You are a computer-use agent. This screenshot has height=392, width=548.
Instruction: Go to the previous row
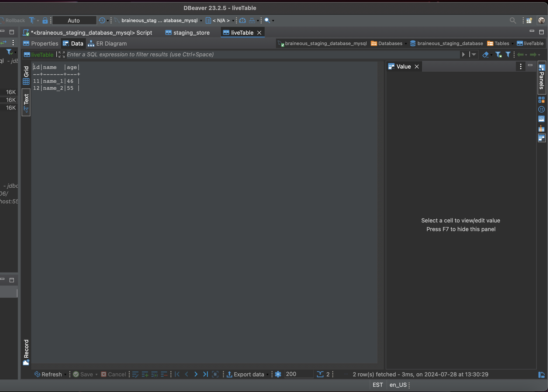coord(186,374)
